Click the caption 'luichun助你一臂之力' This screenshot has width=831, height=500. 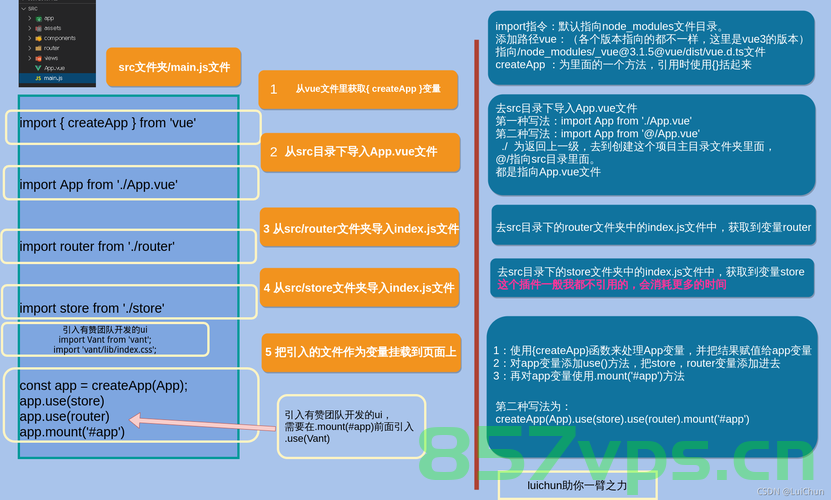pyautogui.click(x=577, y=486)
